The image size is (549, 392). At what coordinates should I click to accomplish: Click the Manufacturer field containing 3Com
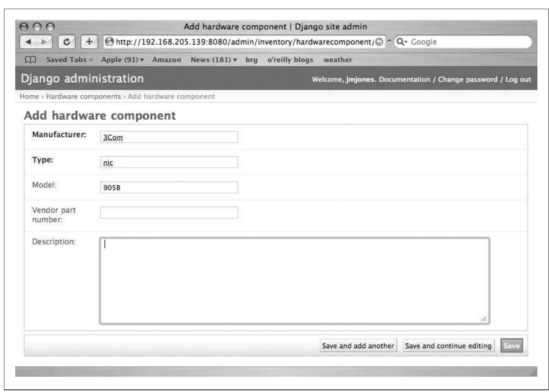click(169, 137)
